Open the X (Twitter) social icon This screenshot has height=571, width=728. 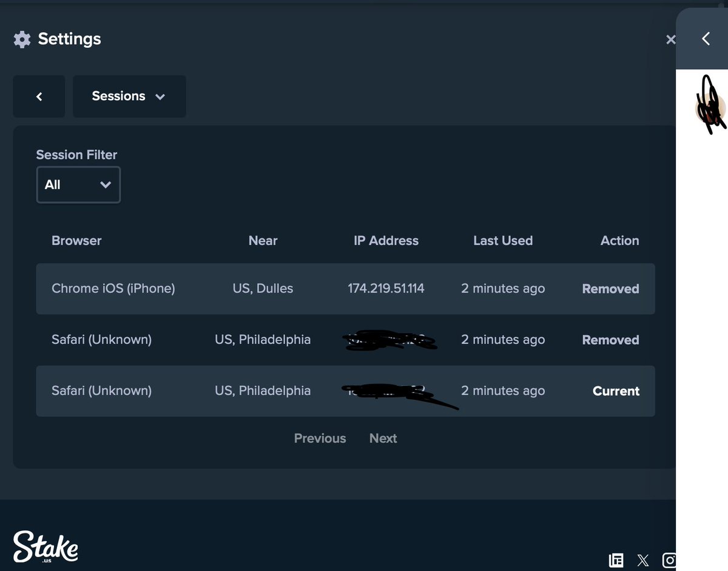[643, 560]
